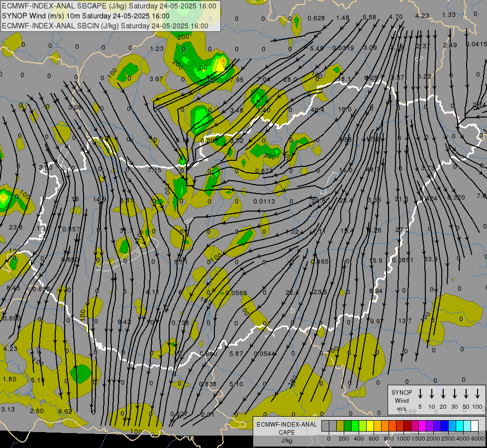Click the 10 m/s wind arrow in legend
487x448 pixels.
click(432, 394)
